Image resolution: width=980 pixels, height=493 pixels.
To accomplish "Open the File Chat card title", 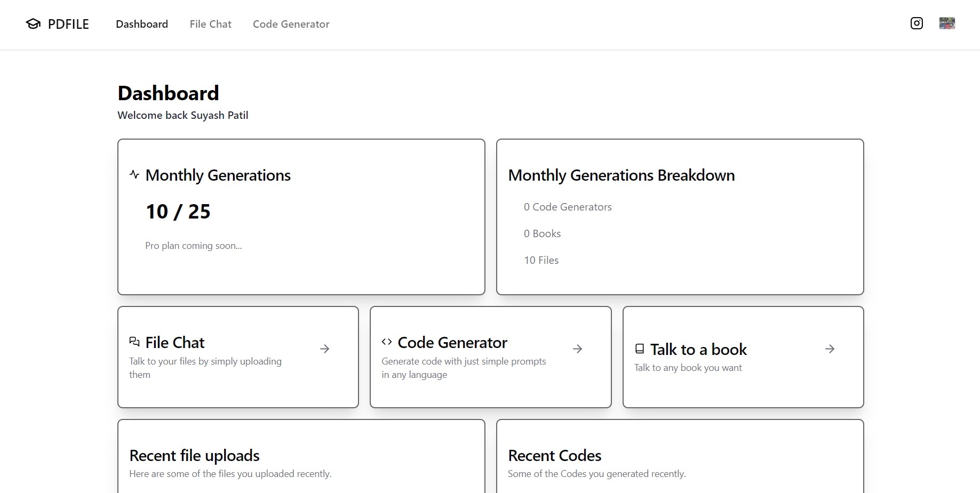I will pyautogui.click(x=175, y=343).
